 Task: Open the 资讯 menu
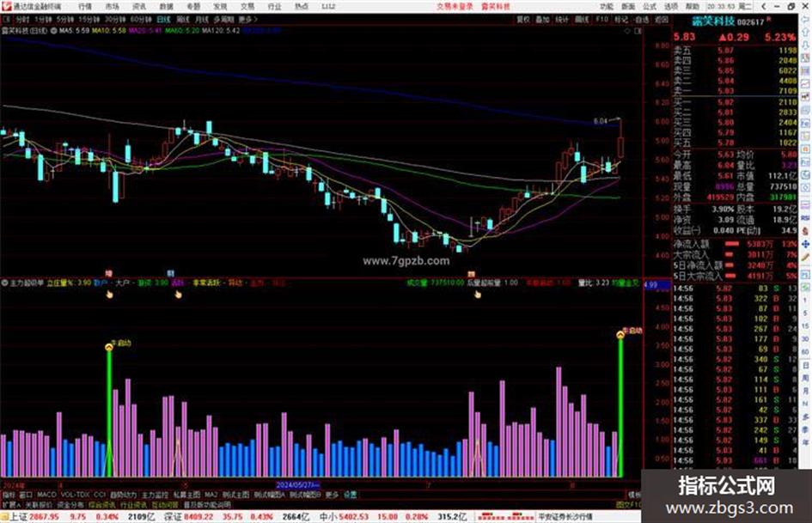[x=139, y=7]
